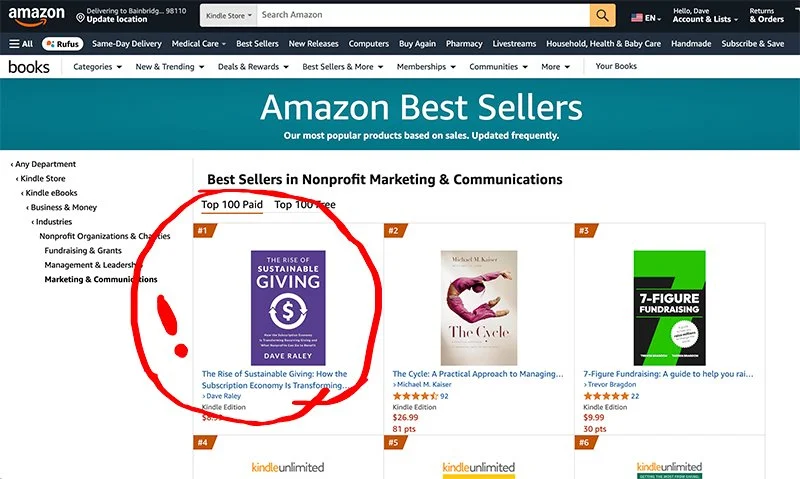The width and height of the screenshot is (800, 479).
Task: Click the Fundraising & Grants category
Action: (83, 250)
